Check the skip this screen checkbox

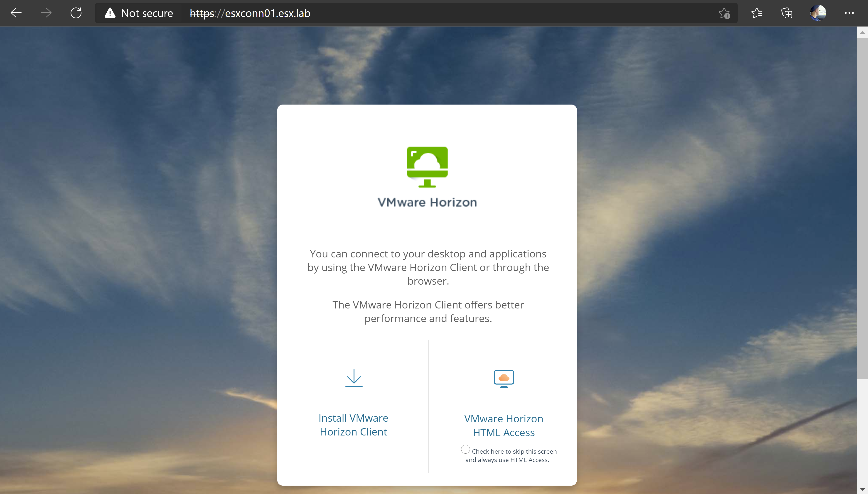tap(465, 449)
